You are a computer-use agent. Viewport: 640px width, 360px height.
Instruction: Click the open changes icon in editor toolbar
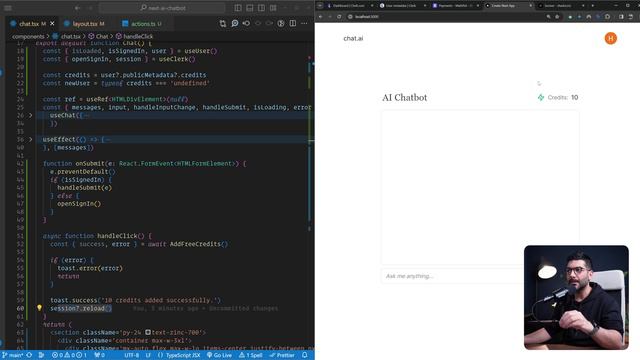tap(246, 24)
